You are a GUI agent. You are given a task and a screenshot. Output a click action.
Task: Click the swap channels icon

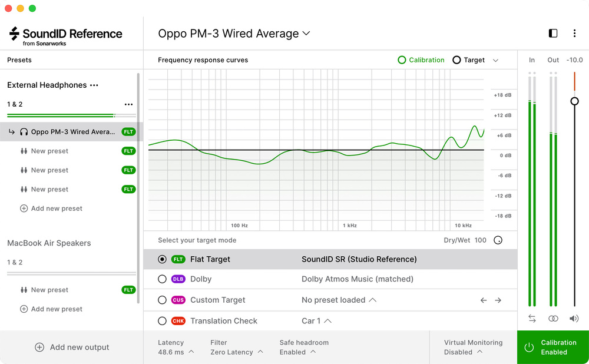pos(532,319)
